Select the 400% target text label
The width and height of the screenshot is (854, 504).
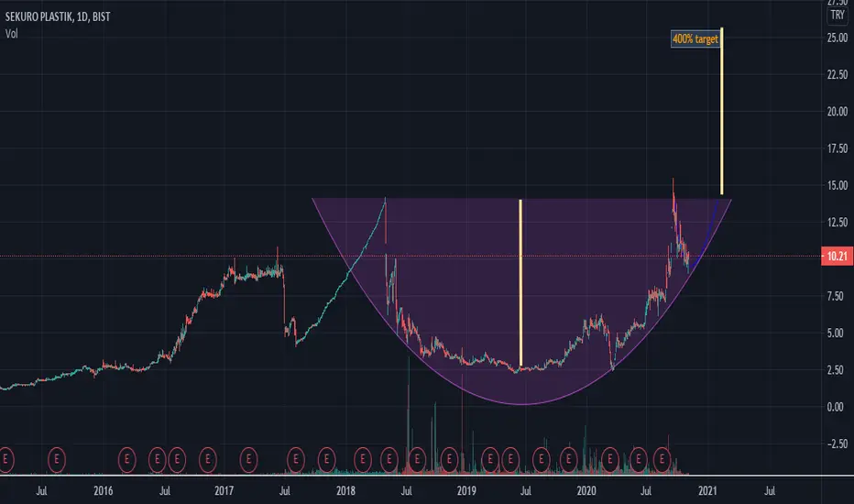coord(695,38)
